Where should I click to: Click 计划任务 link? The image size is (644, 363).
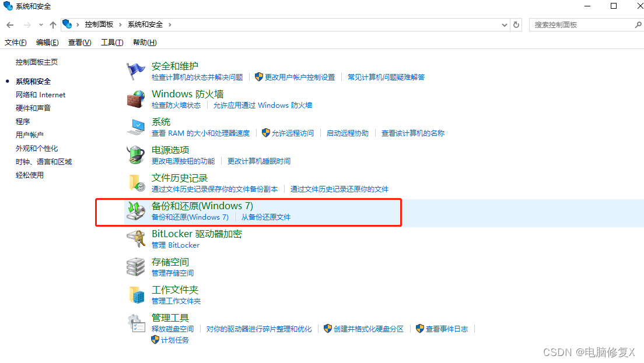point(174,340)
